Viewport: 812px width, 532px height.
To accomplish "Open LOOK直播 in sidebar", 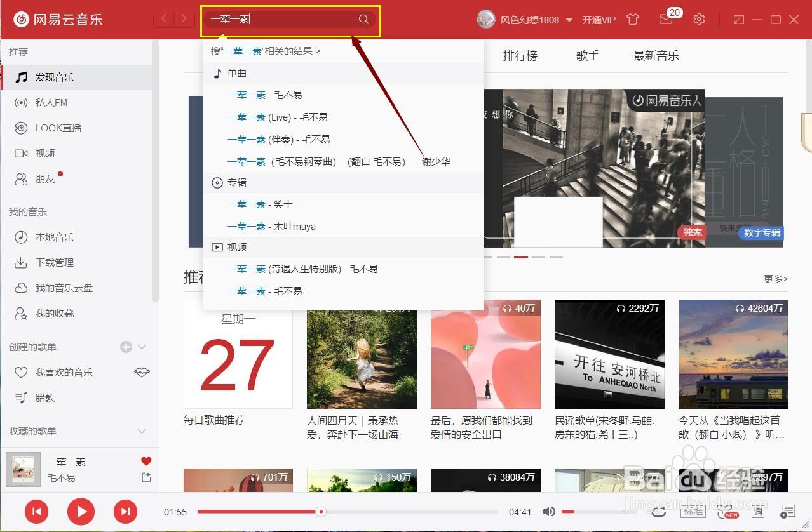I will [x=76, y=128].
